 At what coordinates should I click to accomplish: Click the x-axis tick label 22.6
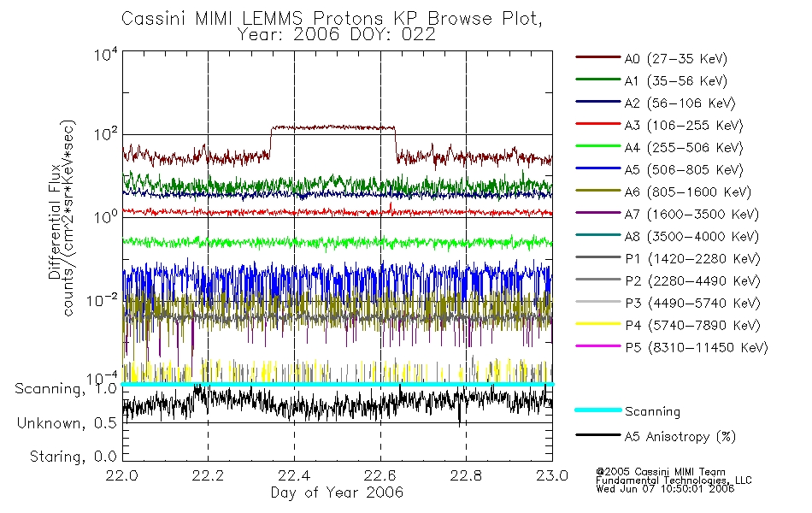click(x=380, y=475)
